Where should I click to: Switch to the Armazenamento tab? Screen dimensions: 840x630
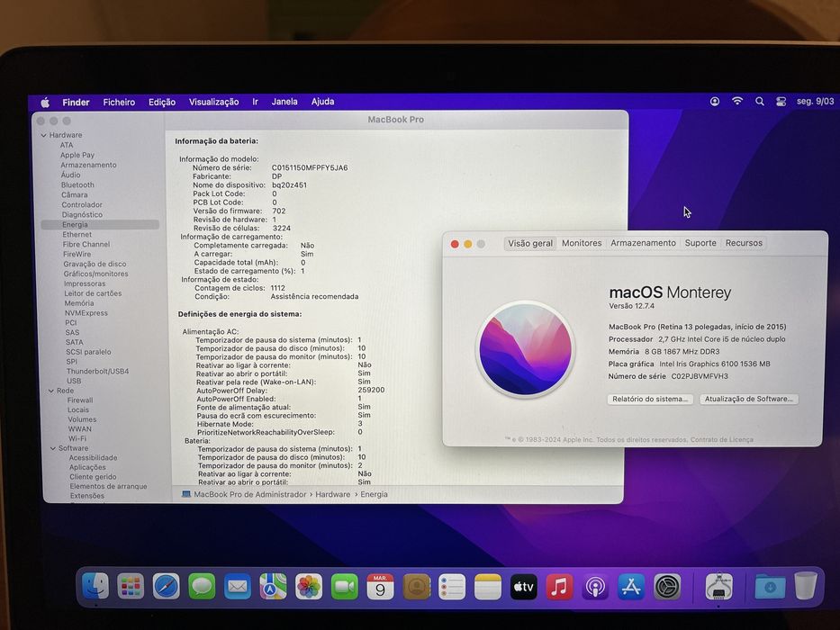click(x=644, y=243)
